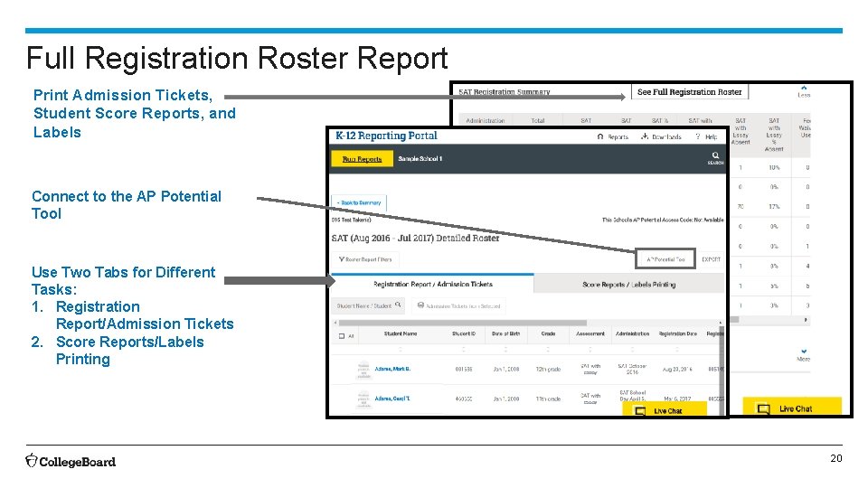Click the photo thumbnail beside Adams, Mark B.
The image size is (868, 488).
coord(363,370)
